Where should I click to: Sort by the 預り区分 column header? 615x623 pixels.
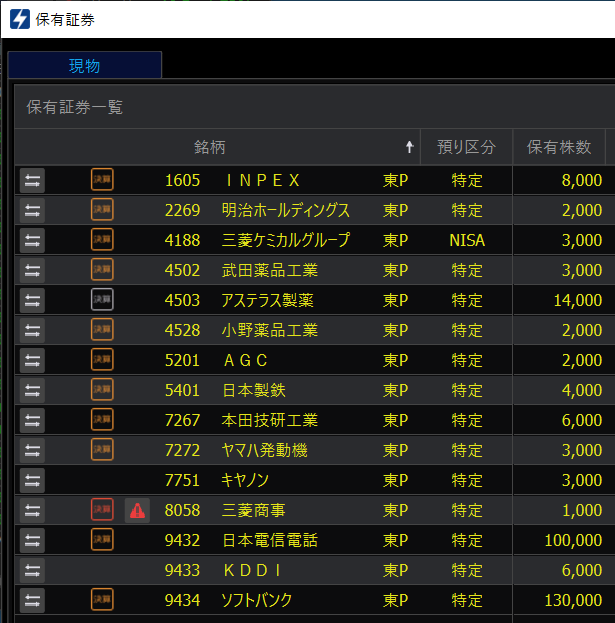[466, 147]
